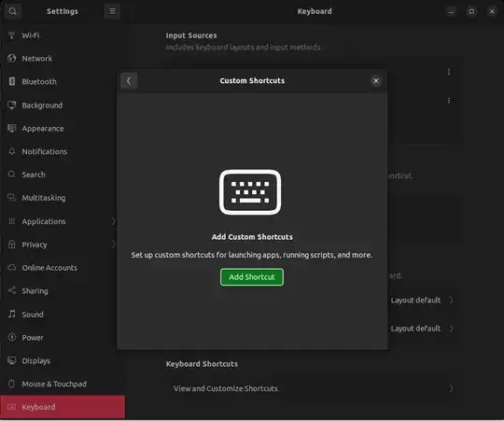Click the Sound music note icon
This screenshot has height=421, width=504.
coord(11,314)
